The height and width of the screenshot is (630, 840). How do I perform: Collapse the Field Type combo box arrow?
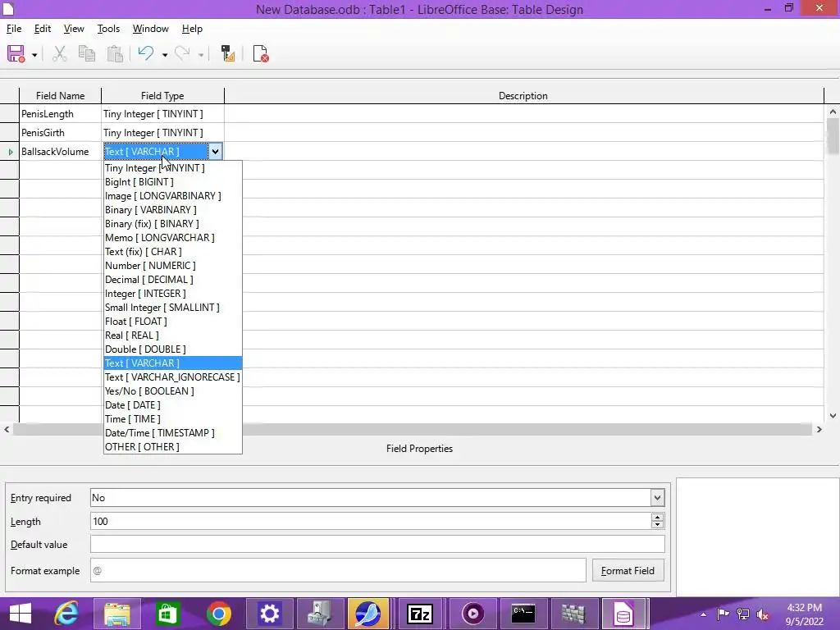click(x=215, y=152)
